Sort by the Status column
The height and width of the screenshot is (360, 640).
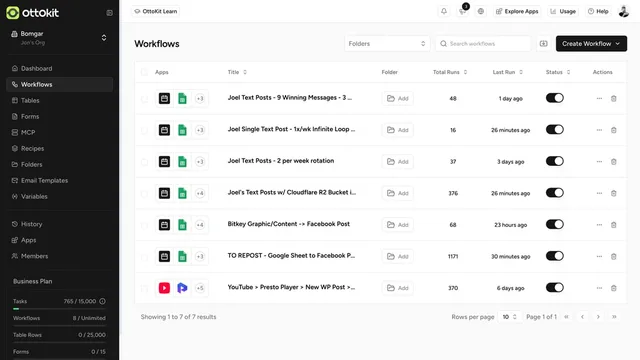(558, 72)
